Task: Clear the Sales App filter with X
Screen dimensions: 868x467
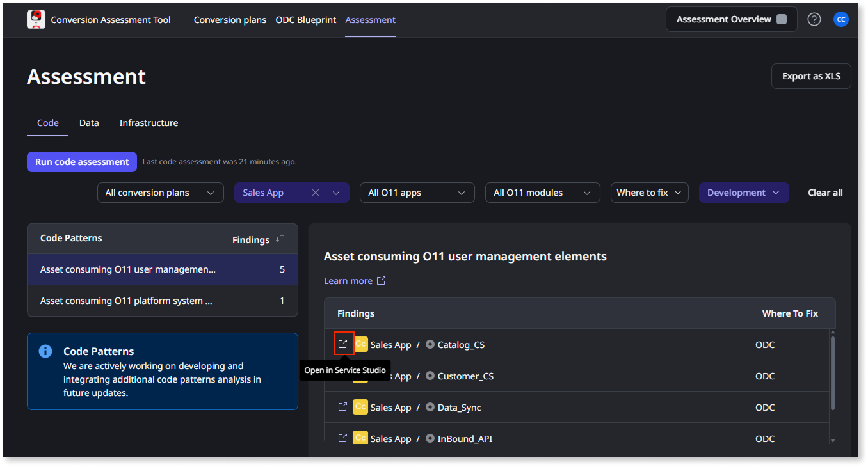Action: pos(316,193)
